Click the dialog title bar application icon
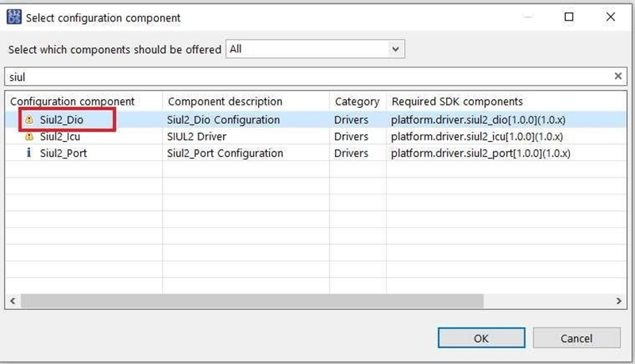 (x=13, y=17)
